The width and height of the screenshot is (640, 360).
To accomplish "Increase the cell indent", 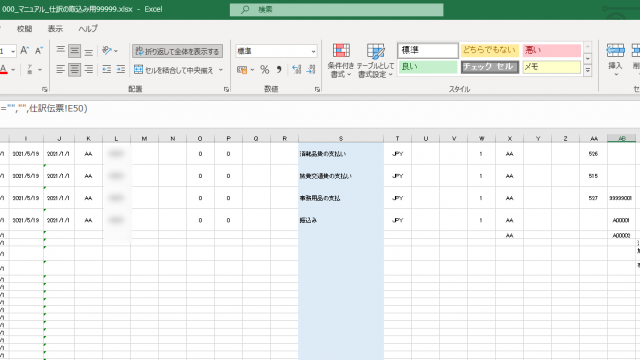I will pyautogui.click(x=120, y=69).
